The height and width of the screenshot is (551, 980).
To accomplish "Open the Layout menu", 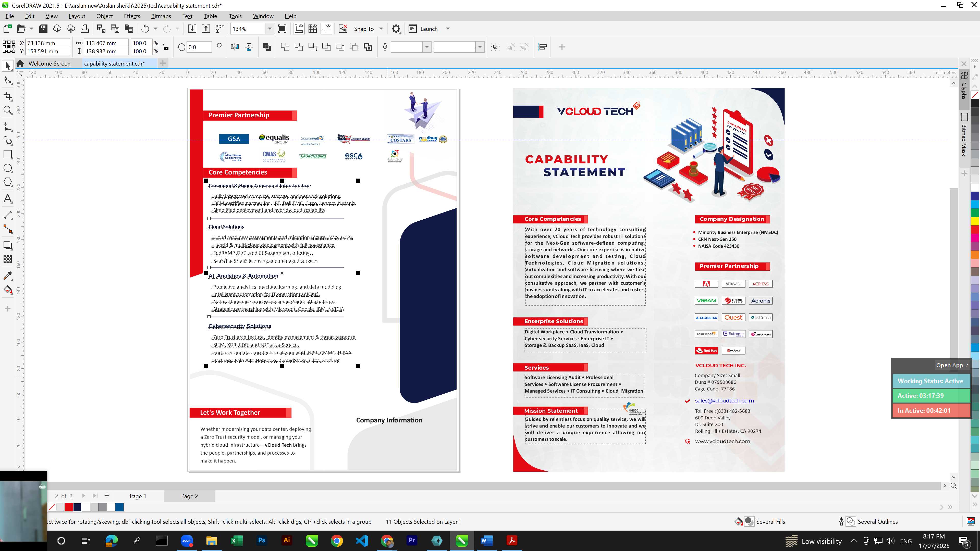I will pyautogui.click(x=77, y=16).
